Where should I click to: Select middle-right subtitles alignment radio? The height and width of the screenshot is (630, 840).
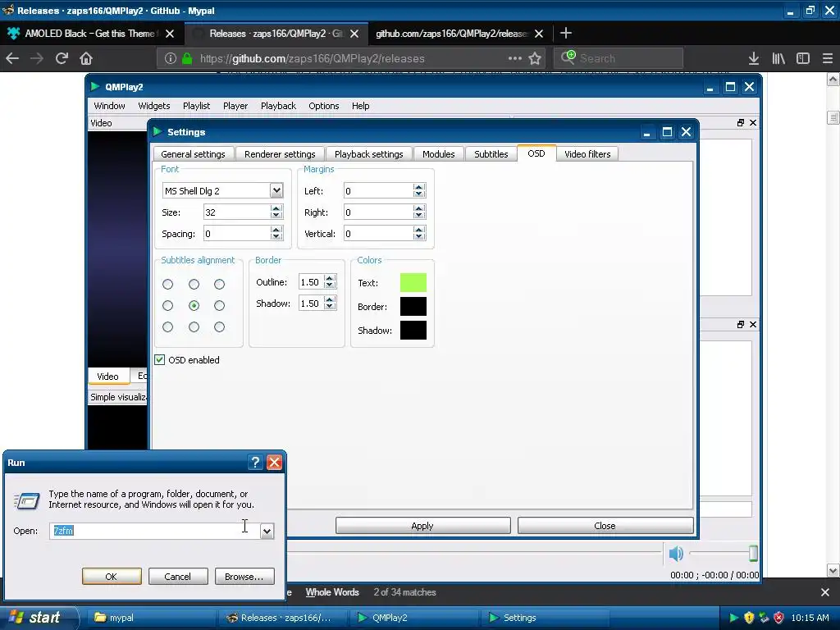(219, 305)
